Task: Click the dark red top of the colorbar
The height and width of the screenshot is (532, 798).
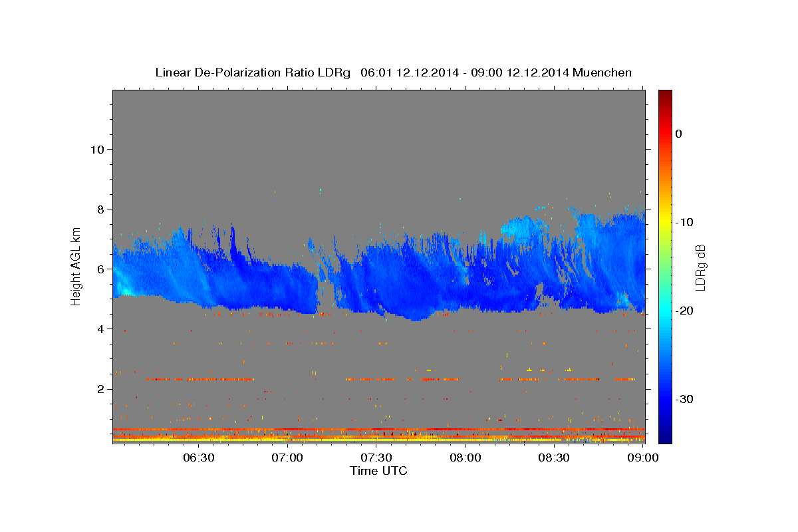Action: click(665, 96)
